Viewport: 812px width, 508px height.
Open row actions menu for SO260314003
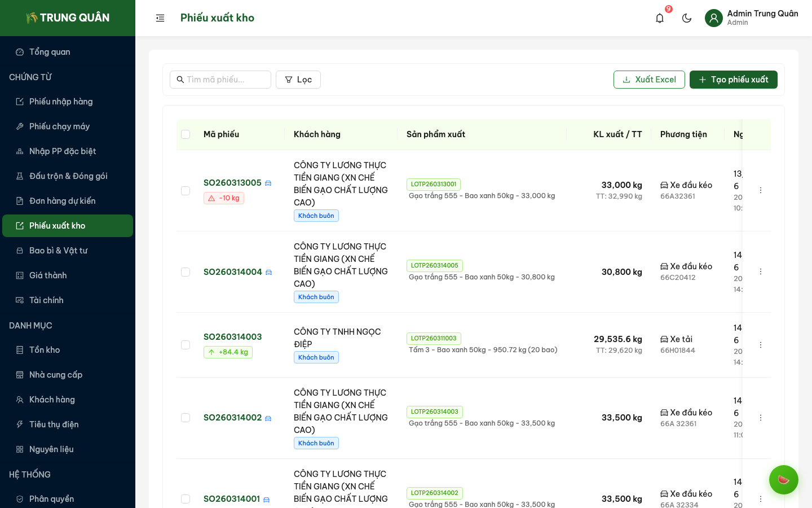click(761, 345)
